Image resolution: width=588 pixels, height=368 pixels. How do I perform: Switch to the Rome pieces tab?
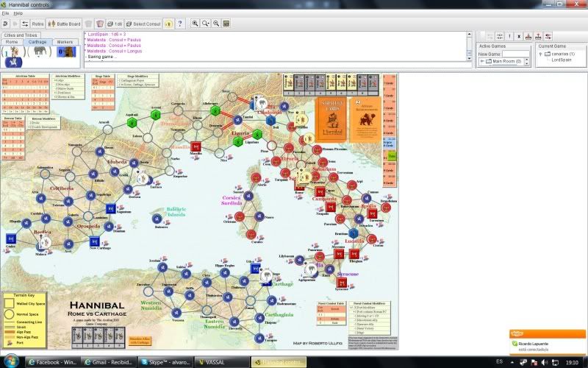click(x=12, y=42)
